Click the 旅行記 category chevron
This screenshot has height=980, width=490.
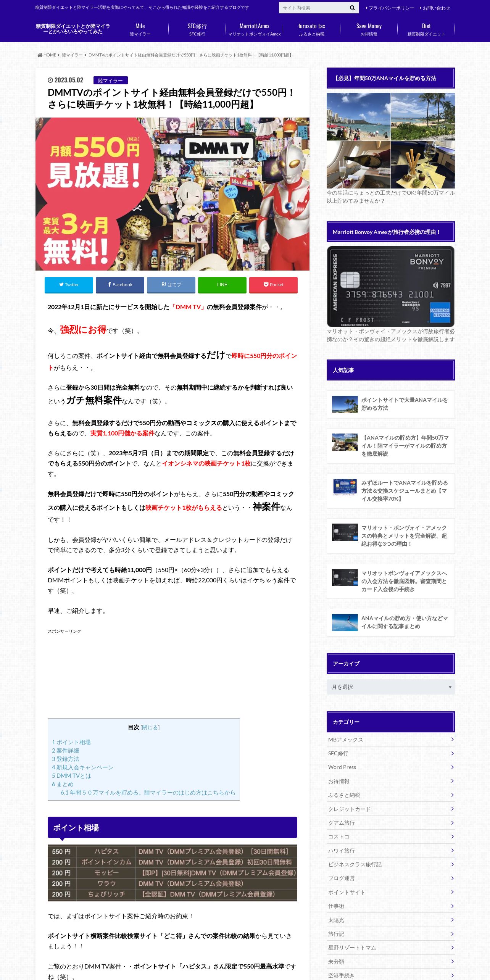(452, 934)
